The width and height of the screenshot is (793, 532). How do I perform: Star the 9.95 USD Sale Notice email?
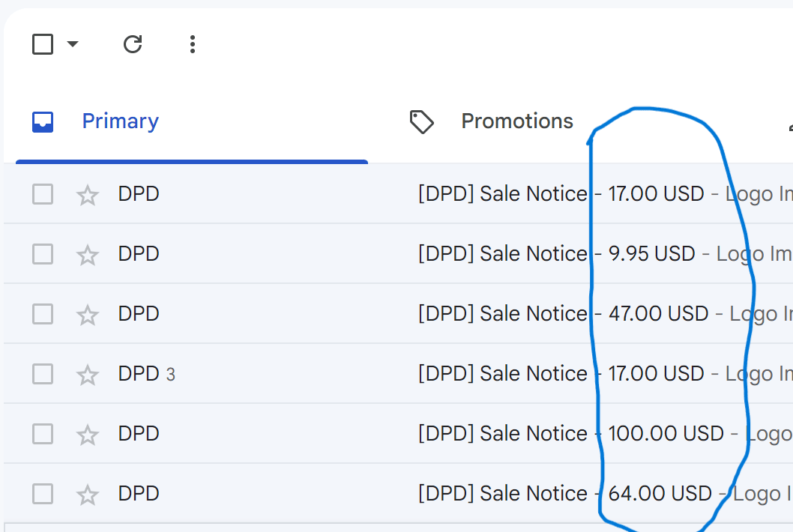[88, 255]
